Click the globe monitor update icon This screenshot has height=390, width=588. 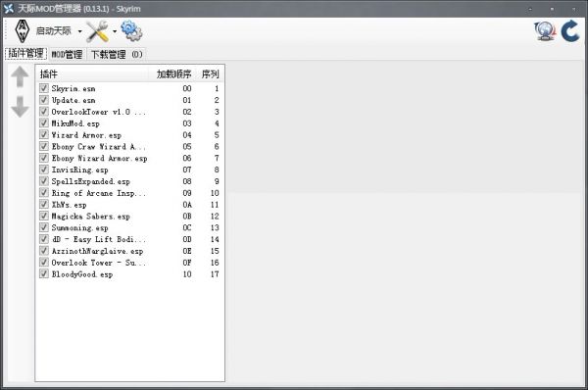coord(545,31)
